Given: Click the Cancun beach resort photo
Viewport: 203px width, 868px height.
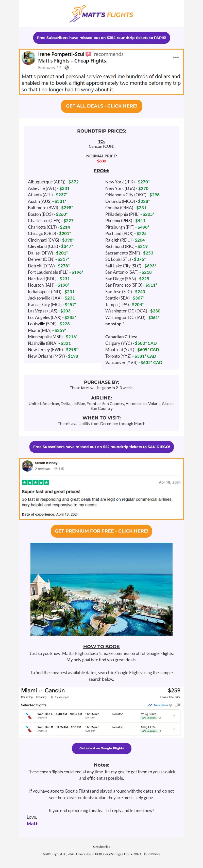Looking at the screenshot, I should coord(101,589).
